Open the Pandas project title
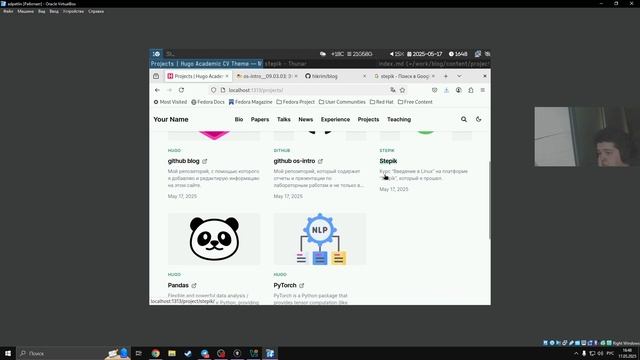This screenshot has height=360, width=640. (178, 285)
